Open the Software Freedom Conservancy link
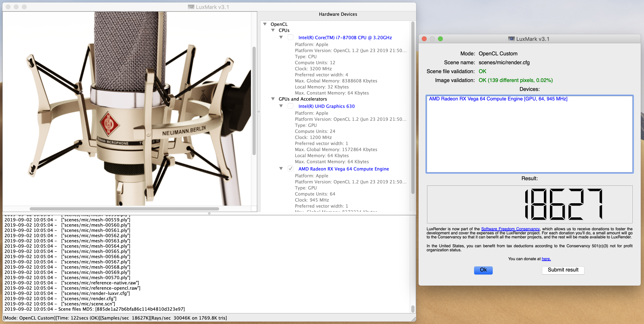644x324 pixels. coord(510,229)
